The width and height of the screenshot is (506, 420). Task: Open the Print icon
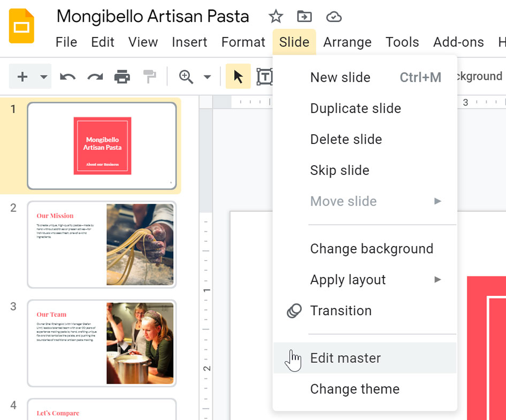122,77
